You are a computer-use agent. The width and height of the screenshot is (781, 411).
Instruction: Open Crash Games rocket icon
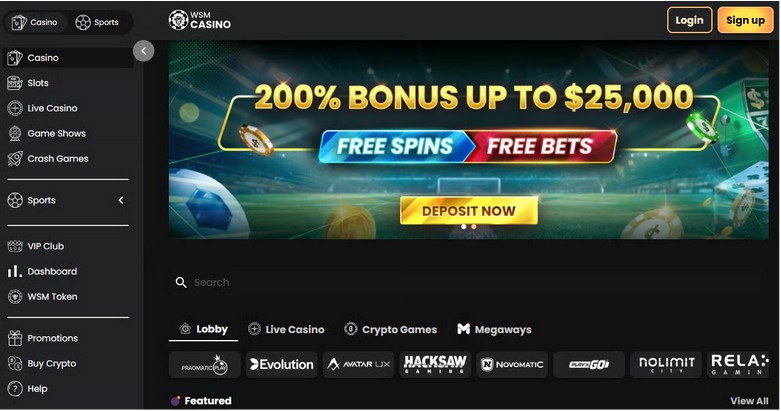pyautogui.click(x=15, y=159)
